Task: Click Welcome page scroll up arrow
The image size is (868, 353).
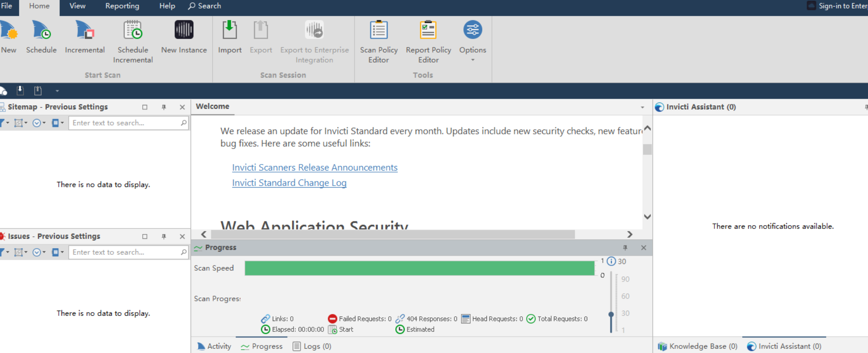Action: [647, 128]
